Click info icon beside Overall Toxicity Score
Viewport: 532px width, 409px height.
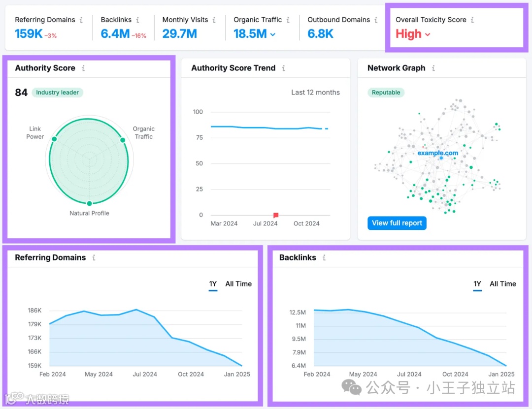(472, 20)
